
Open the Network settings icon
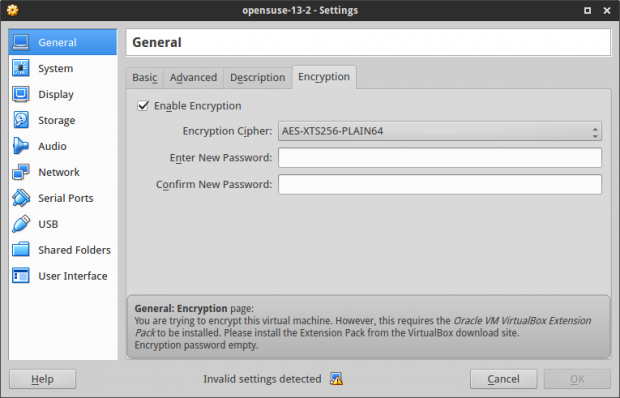coord(21,172)
